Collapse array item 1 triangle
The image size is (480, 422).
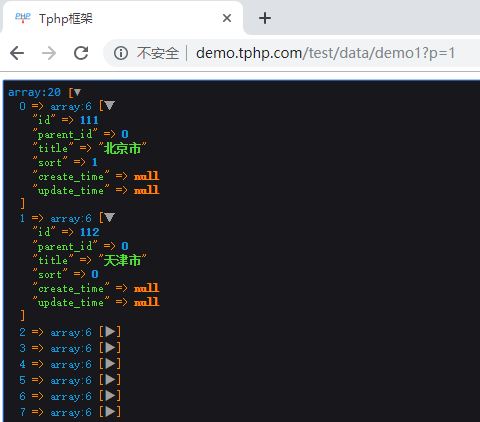click(109, 218)
